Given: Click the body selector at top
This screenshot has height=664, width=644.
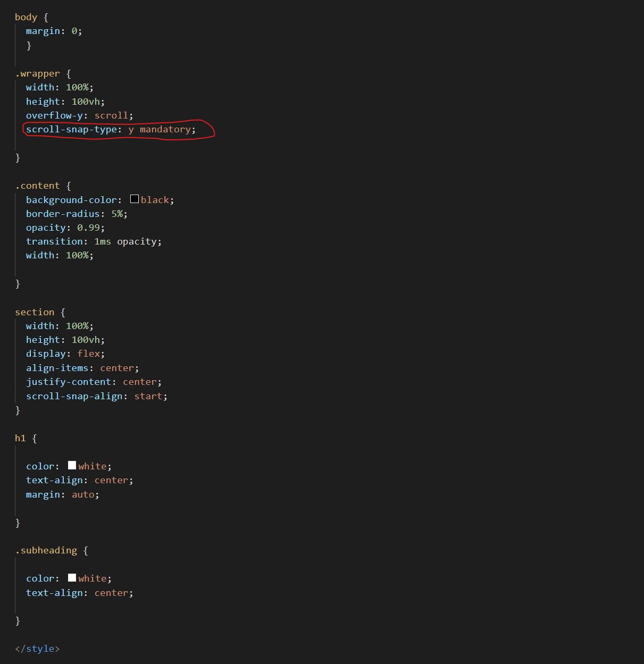Looking at the screenshot, I should 26,17.
